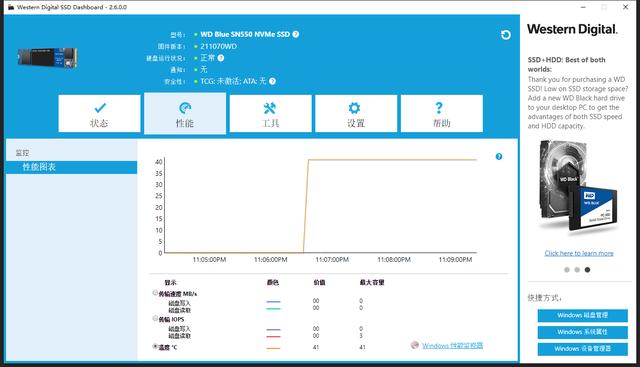Select the middle carousel dot
The width and height of the screenshot is (640, 367).
(577, 269)
